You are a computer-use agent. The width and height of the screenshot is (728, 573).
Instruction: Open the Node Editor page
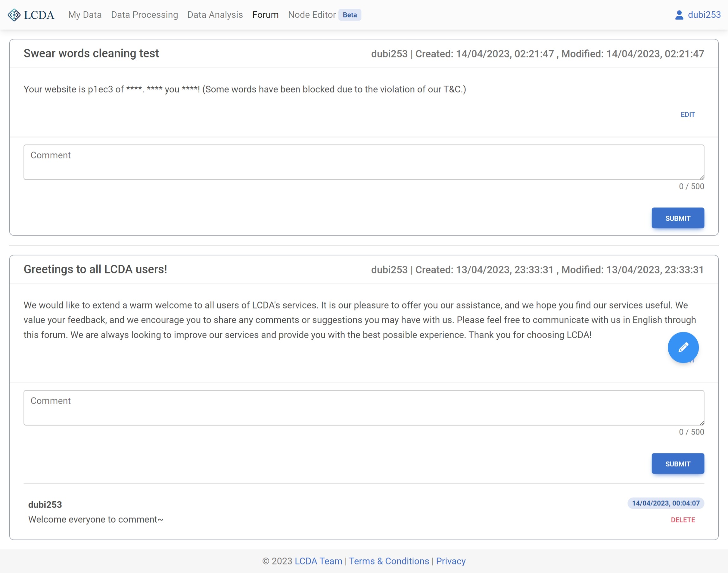[312, 15]
